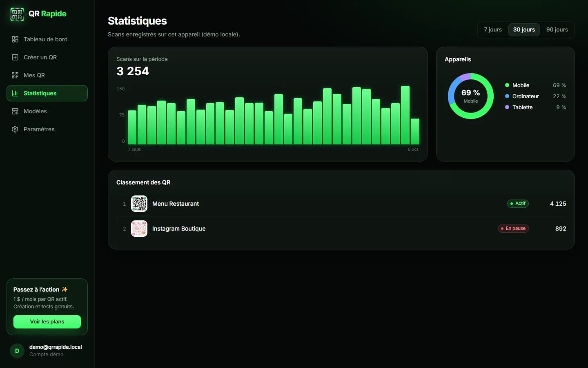Click the Paramètres gear icon
Screen dimensions: 588x368
(x=15, y=129)
